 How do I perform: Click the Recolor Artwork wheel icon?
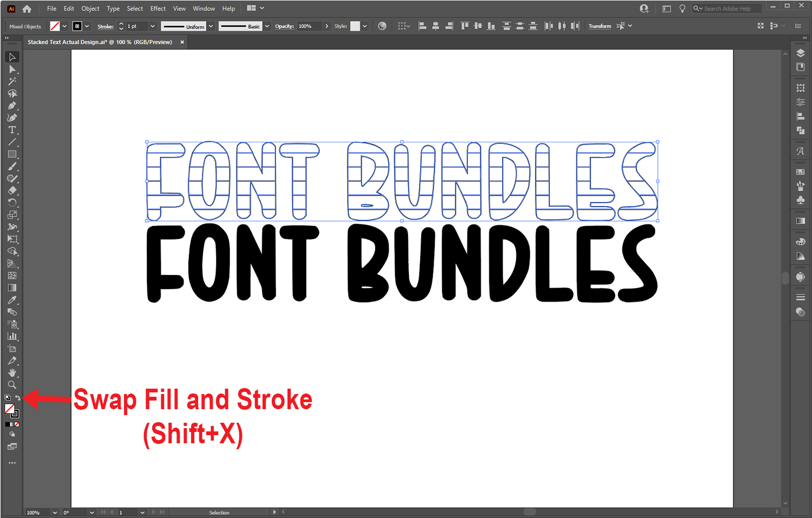[x=382, y=26]
